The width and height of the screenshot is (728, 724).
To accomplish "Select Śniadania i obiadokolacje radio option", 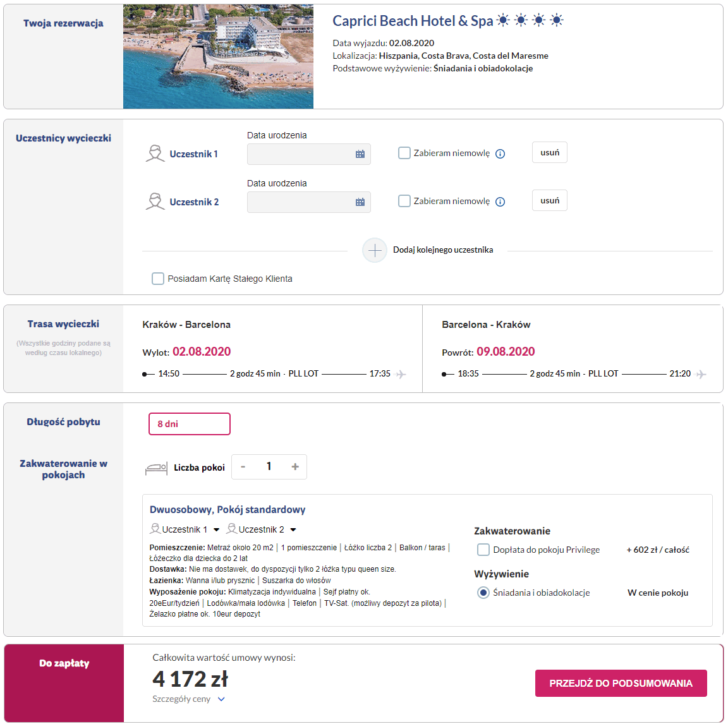I will tap(483, 593).
